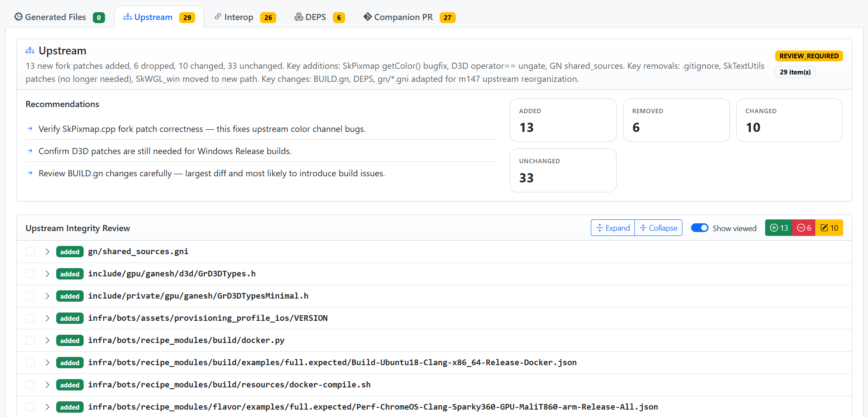Expand the gn/shared_sources.gni row
Image resolution: width=868 pixels, height=417 pixels.
(47, 252)
